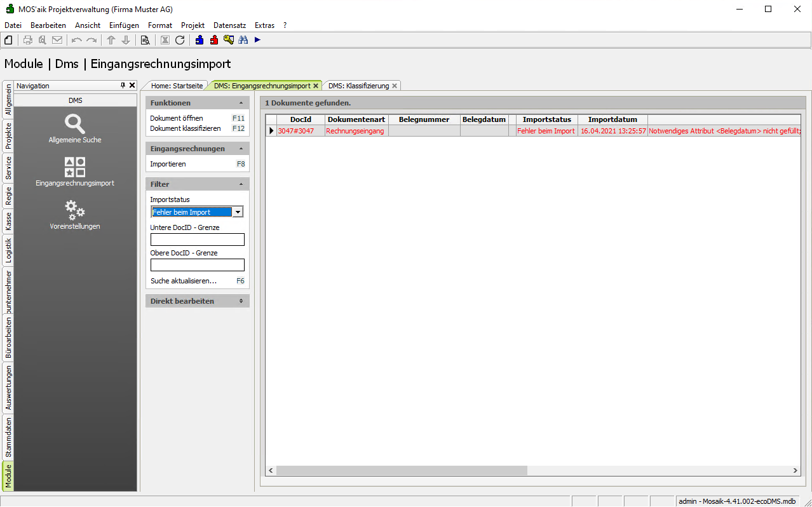Click the new document toolbar icon
The width and height of the screenshot is (812, 507).
(8, 40)
